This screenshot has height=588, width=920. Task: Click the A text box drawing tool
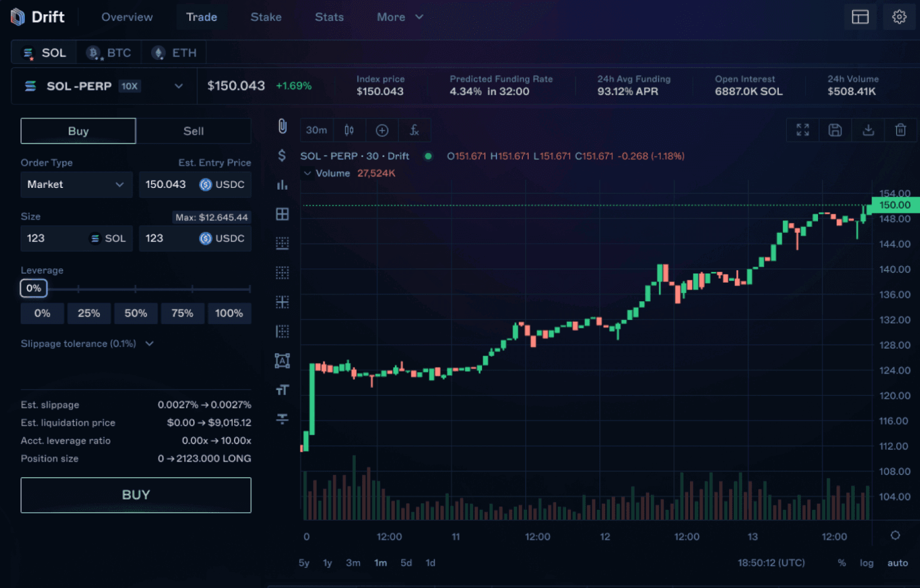[x=282, y=360]
